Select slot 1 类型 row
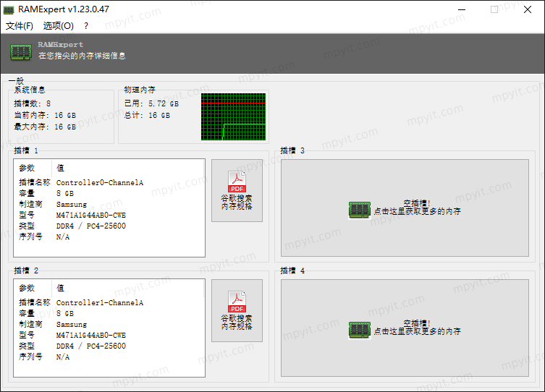 click(109, 226)
